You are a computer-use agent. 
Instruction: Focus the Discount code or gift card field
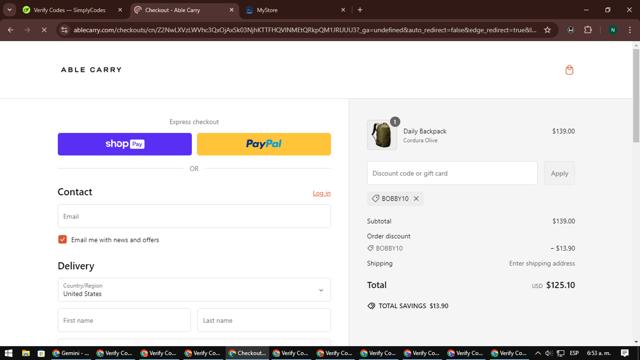pyautogui.click(x=452, y=173)
